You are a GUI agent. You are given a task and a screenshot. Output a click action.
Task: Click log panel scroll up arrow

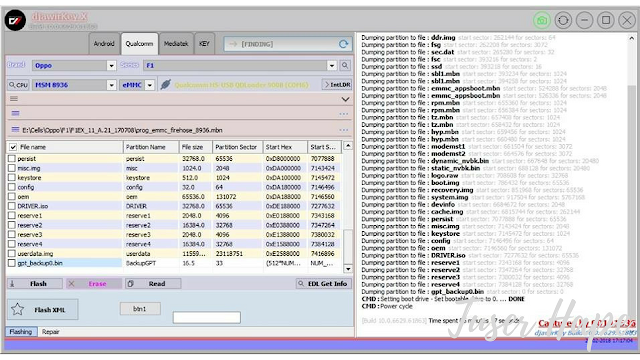[x=631, y=38]
